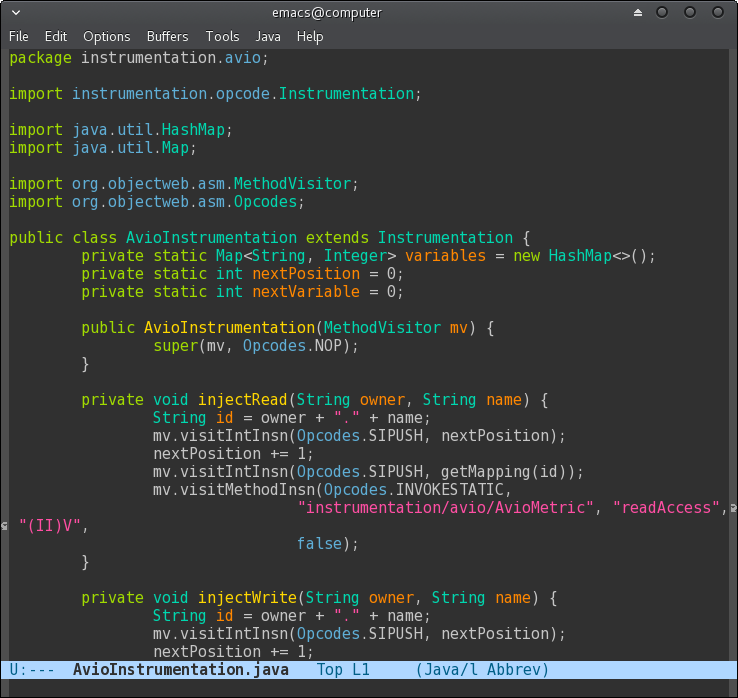Viewport: 738px width, 698px height.
Task: Click the left fringe line continuation arrow
Action: (x=5, y=526)
